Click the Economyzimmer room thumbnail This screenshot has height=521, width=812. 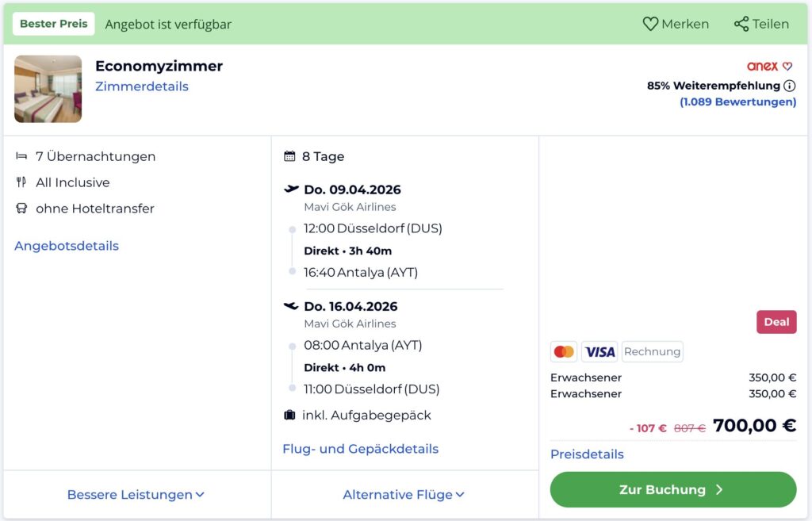pos(48,89)
